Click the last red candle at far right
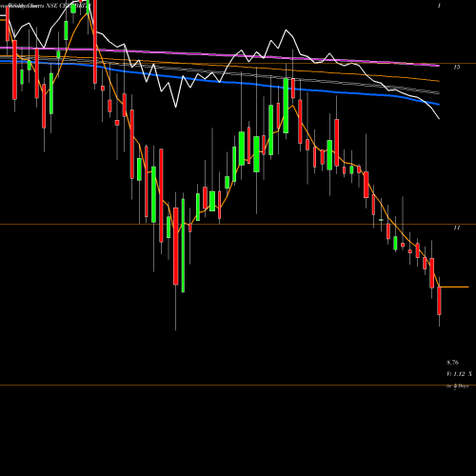The image size is (476, 476). [439, 300]
